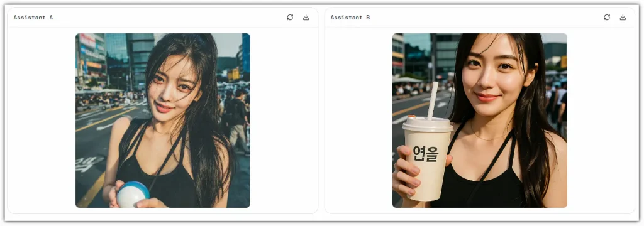Download Assistant A's generated image
Screen dimensions: 644x226
(x=306, y=17)
